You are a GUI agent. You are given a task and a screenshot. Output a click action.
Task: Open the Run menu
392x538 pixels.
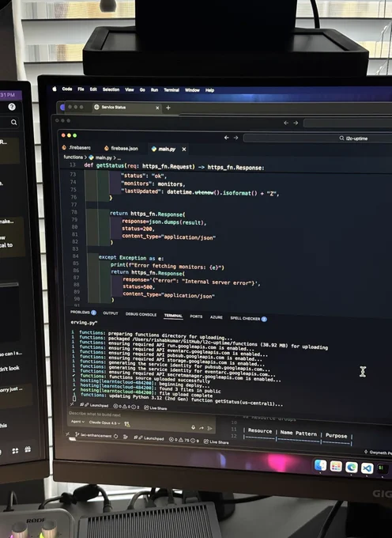[155, 90]
